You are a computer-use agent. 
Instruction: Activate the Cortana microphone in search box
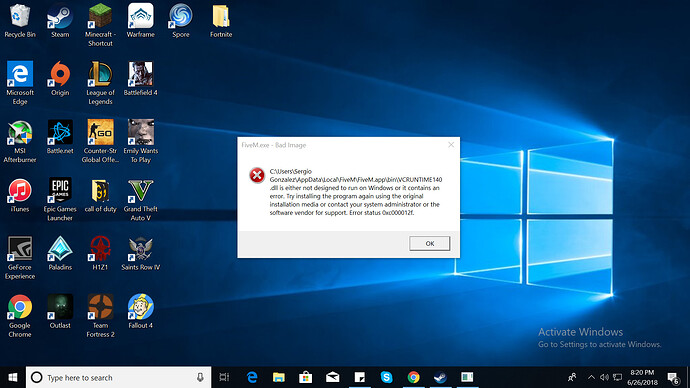(x=200, y=377)
